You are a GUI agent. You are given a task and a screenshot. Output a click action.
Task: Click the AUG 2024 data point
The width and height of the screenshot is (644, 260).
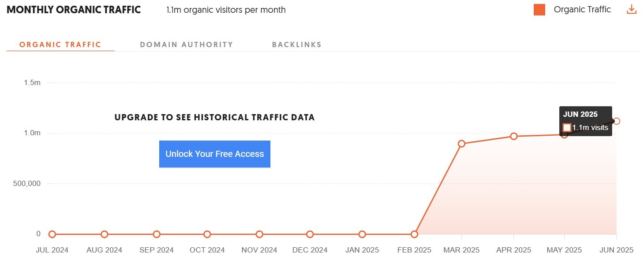104,234
